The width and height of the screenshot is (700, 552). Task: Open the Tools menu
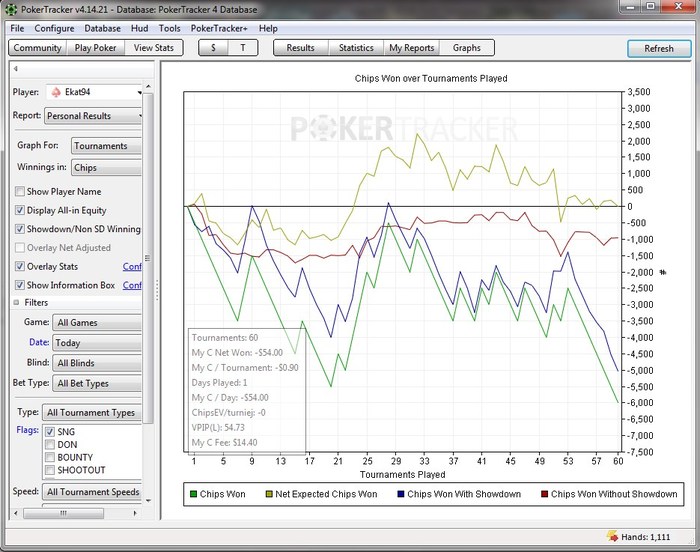point(170,28)
